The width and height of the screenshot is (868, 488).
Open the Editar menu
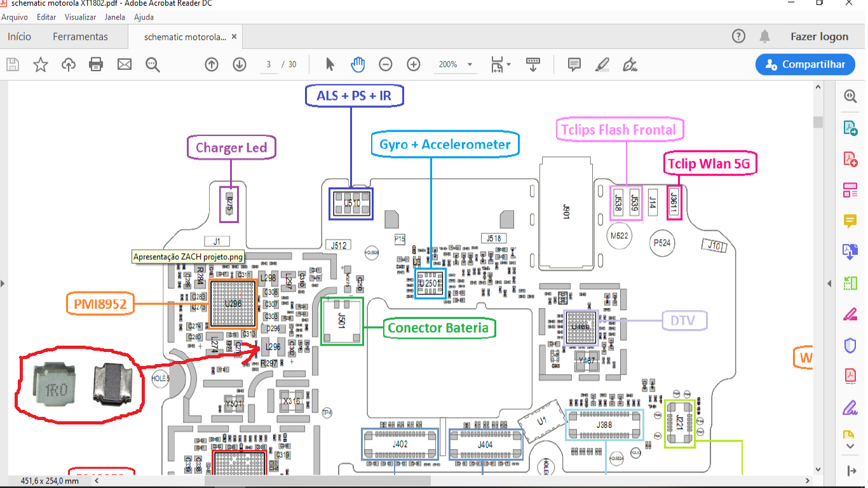pyautogui.click(x=46, y=17)
